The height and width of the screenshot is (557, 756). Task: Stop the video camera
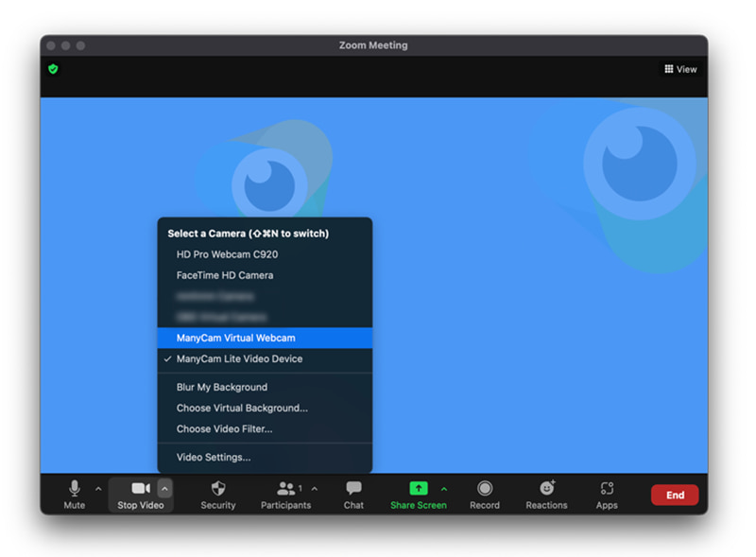click(x=140, y=495)
